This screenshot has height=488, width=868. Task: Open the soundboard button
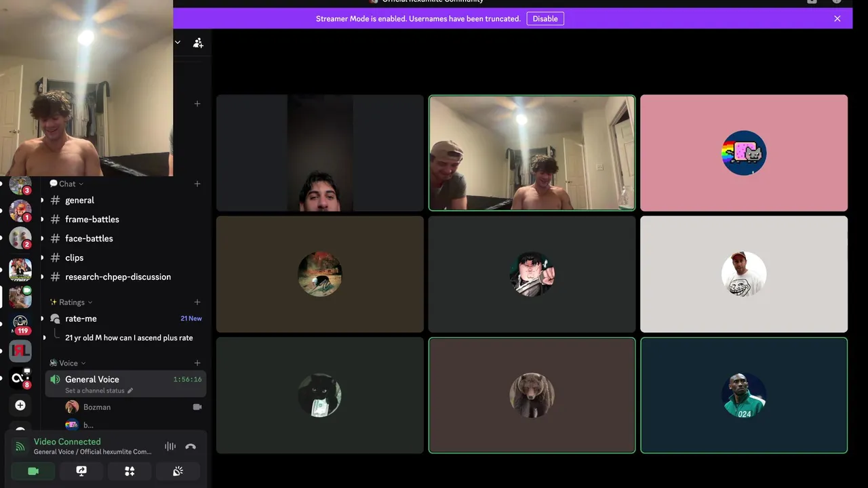pos(178,471)
